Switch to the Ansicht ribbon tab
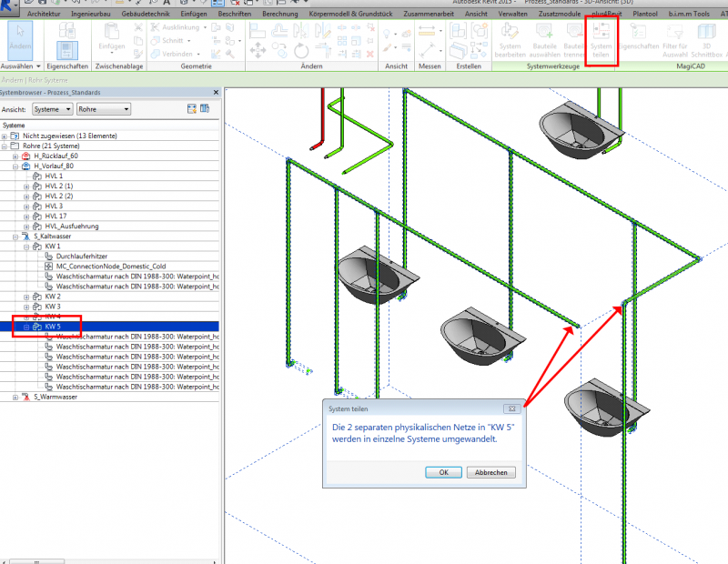The height and width of the screenshot is (564, 728). [475, 15]
